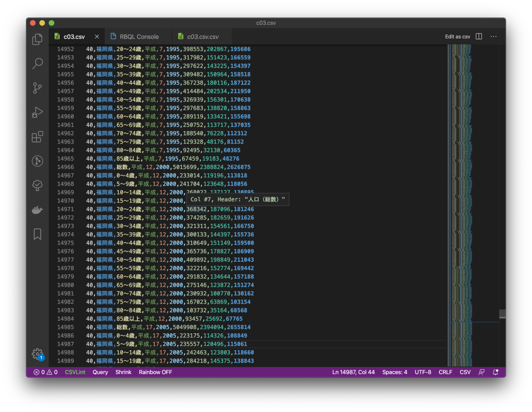This screenshot has height=412, width=532.
Task: Open the Bookmarks view
Action: (x=37, y=234)
